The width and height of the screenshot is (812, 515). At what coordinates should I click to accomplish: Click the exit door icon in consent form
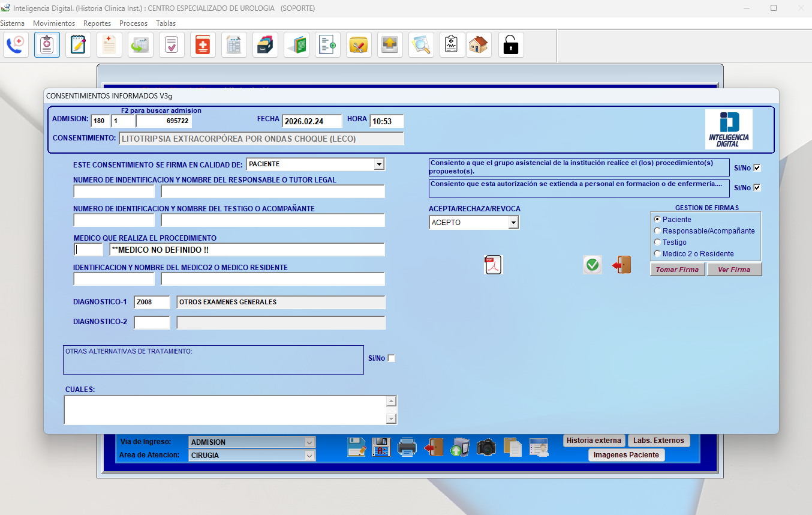tap(622, 265)
